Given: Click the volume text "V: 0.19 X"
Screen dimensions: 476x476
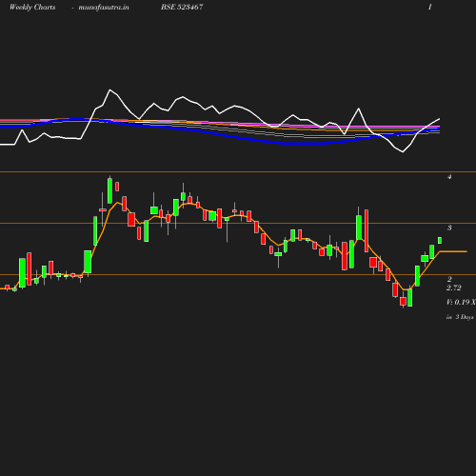Looking at the screenshot, I should (461, 302).
